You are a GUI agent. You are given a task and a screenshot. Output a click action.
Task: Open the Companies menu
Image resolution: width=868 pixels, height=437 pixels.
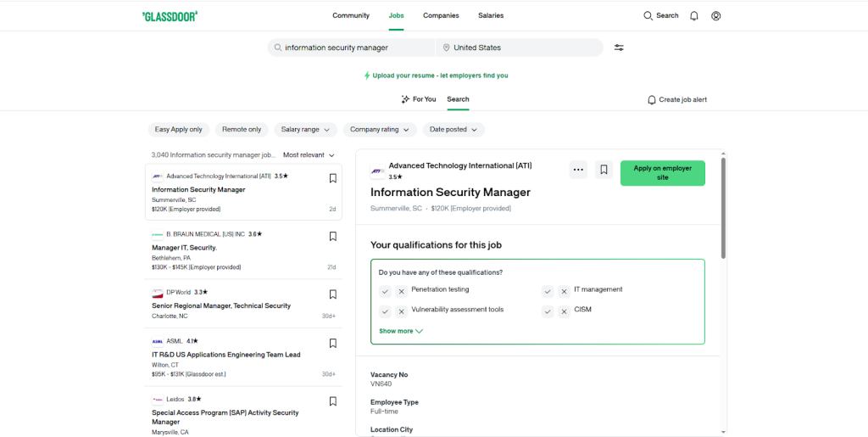[x=441, y=15]
